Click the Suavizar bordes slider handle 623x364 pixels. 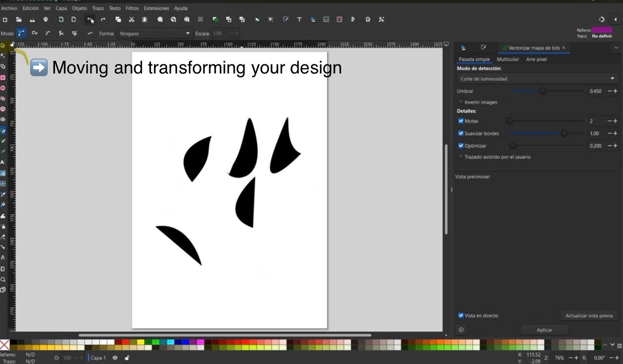tap(564, 133)
